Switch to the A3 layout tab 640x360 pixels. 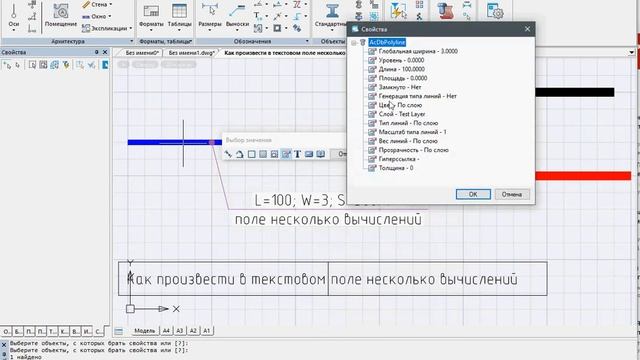click(x=180, y=331)
